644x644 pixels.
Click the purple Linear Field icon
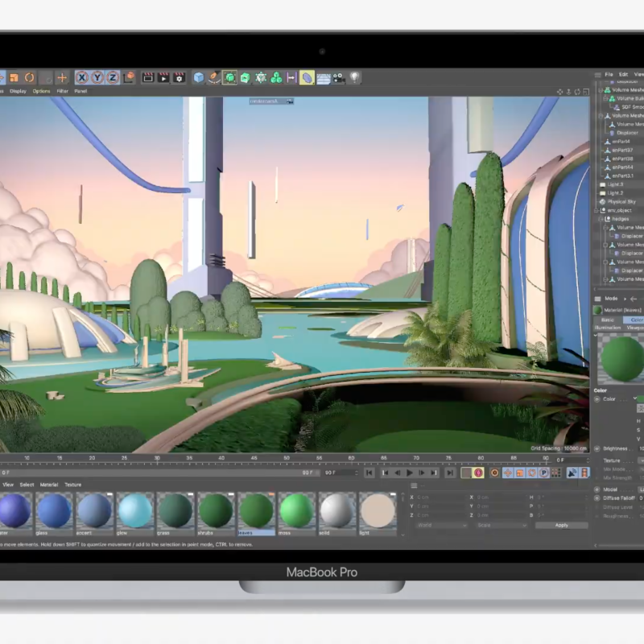291,77
